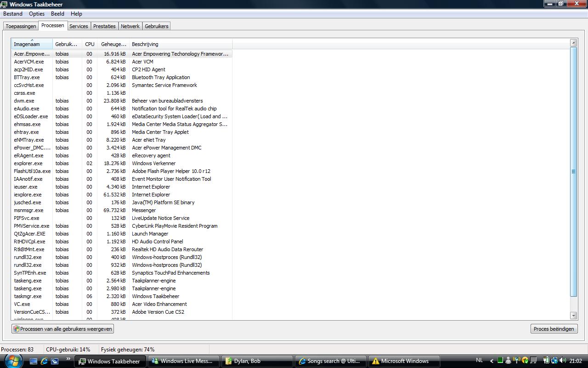
Task: Select the csrss.exe process
Action: [x=122, y=93]
